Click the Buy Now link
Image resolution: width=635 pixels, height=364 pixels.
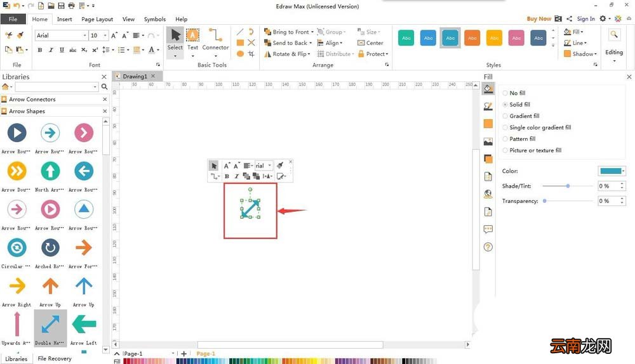(x=538, y=18)
